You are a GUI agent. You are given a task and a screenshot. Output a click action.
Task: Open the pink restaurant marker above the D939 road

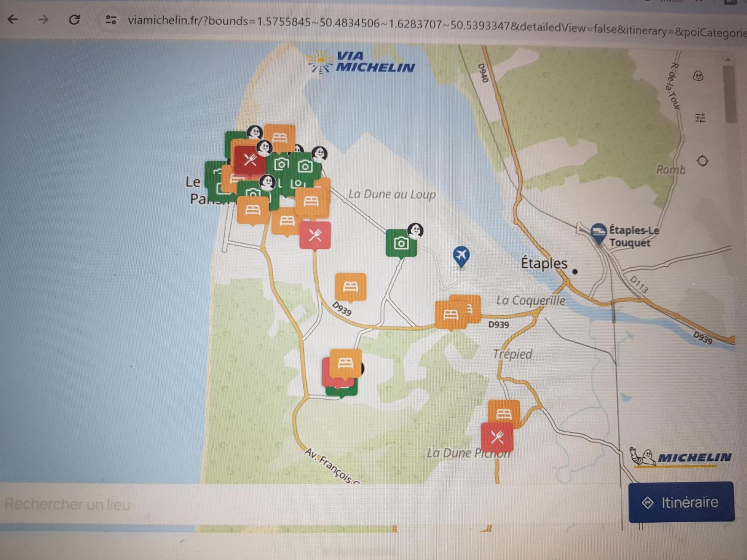tap(315, 236)
